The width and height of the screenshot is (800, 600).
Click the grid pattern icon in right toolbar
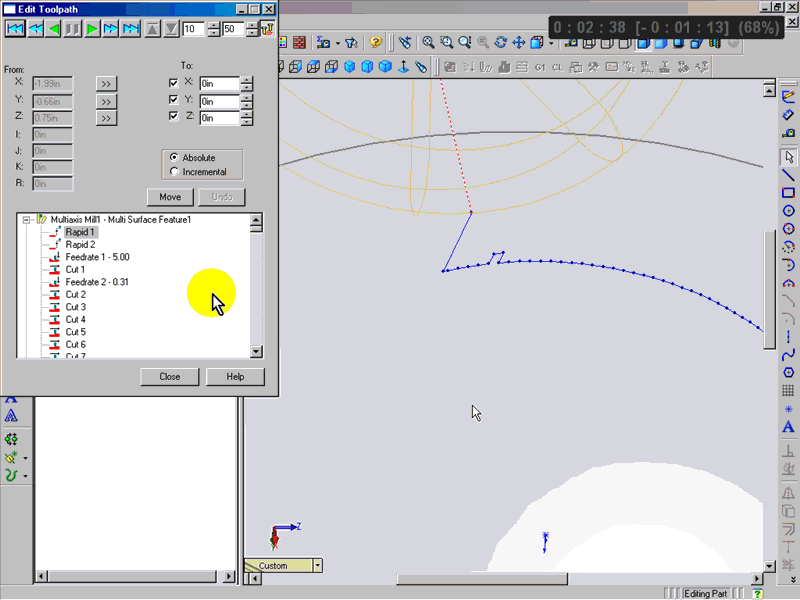click(789, 390)
